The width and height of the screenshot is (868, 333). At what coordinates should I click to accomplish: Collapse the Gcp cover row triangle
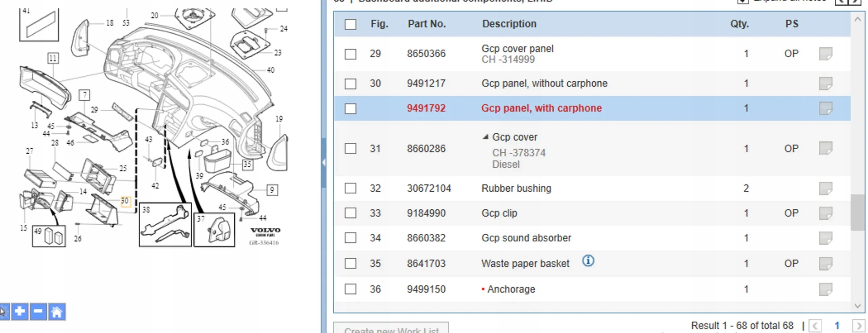point(485,137)
